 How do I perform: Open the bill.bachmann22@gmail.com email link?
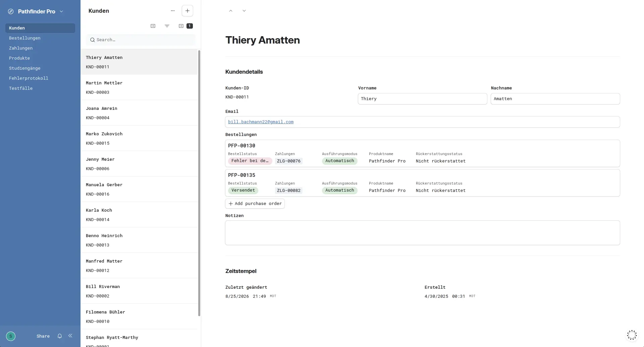pos(261,122)
